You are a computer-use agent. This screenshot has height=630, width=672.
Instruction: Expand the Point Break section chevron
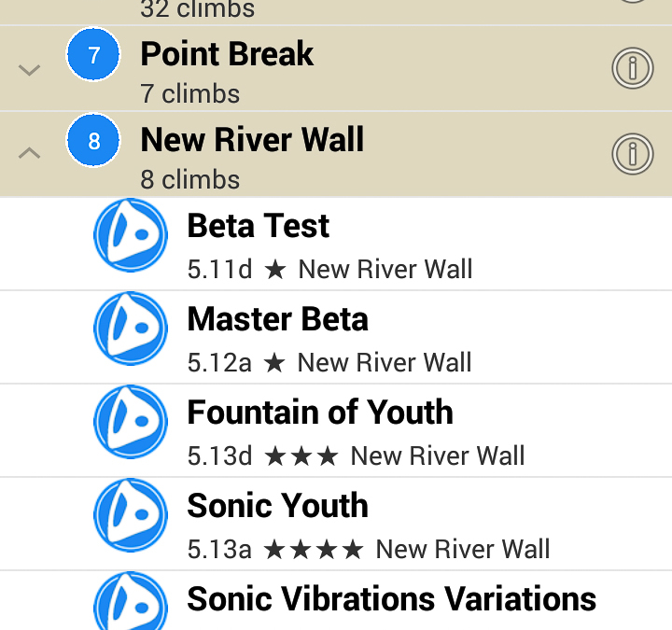[x=30, y=69]
